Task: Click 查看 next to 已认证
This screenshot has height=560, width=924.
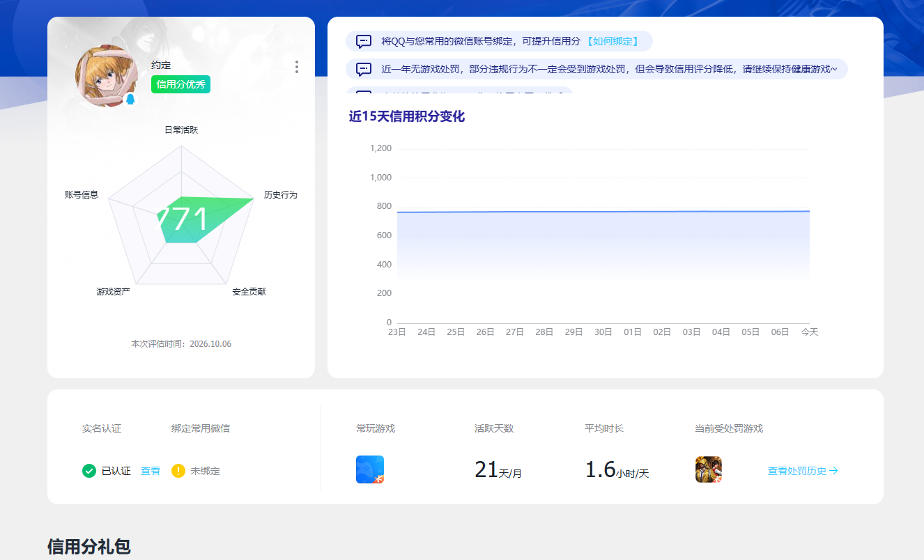Action: (x=151, y=471)
